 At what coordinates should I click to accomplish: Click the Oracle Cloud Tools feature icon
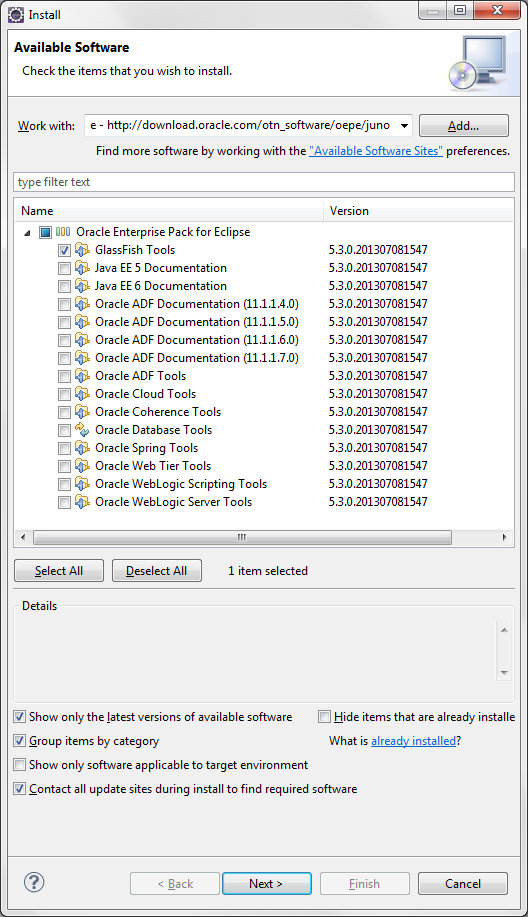[x=82, y=394]
